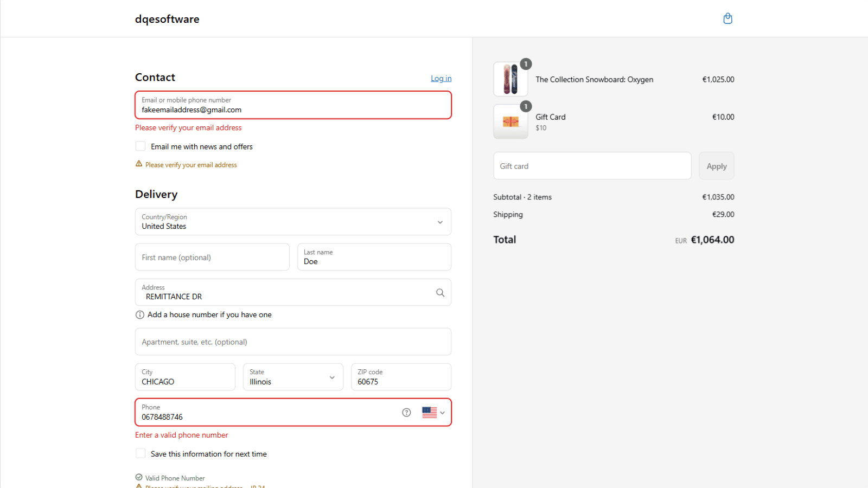Click the dqesoftware store name

tap(167, 19)
